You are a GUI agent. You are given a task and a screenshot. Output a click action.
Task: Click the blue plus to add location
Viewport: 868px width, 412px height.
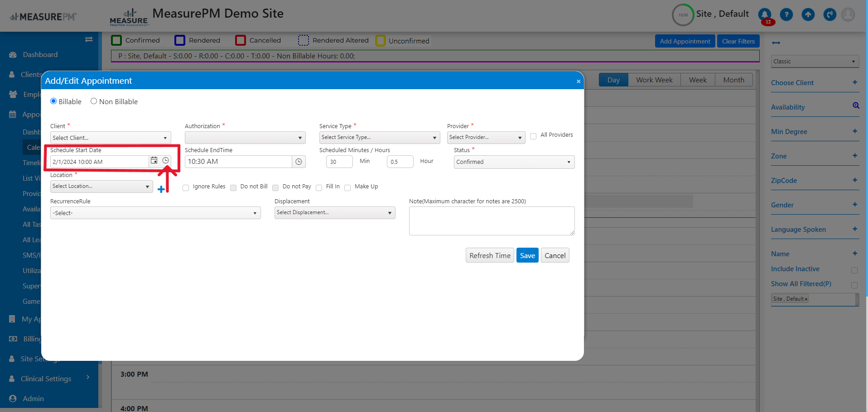pos(161,189)
